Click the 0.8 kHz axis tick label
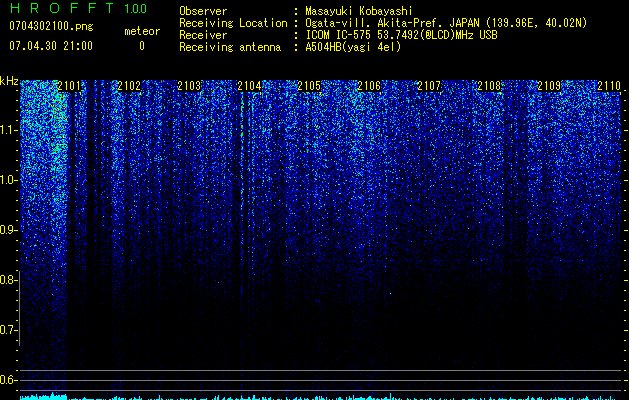This screenshot has width=629, height=400. point(7,280)
